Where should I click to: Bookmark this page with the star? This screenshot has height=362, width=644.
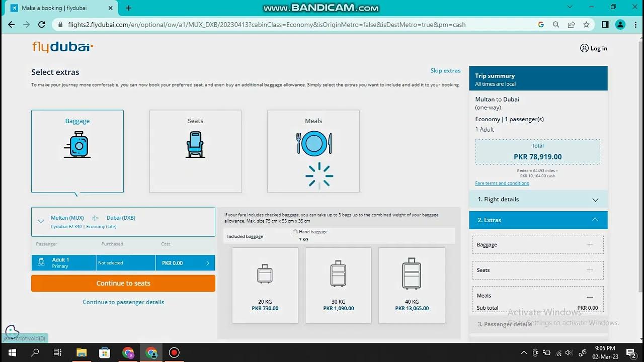[x=586, y=24]
